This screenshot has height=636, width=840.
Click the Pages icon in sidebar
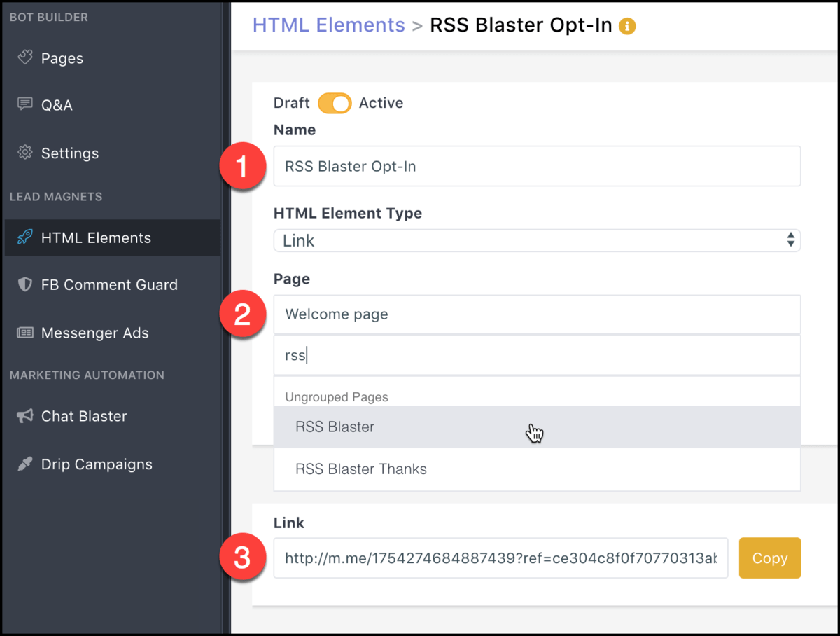click(x=25, y=57)
